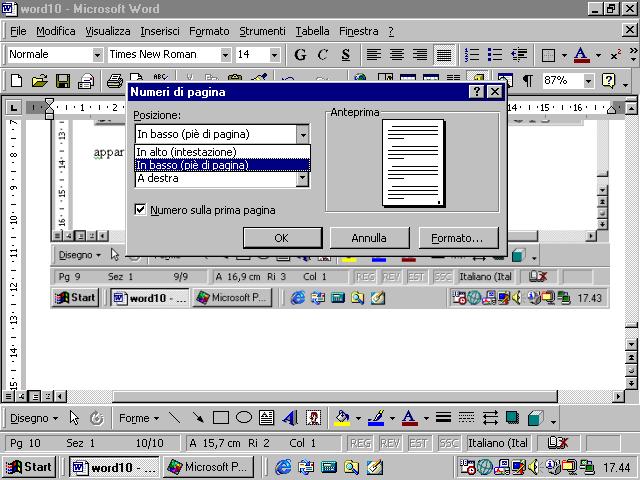Open the Posizione dropdown arrow
This screenshot has width=640, height=480.
pyautogui.click(x=302, y=134)
